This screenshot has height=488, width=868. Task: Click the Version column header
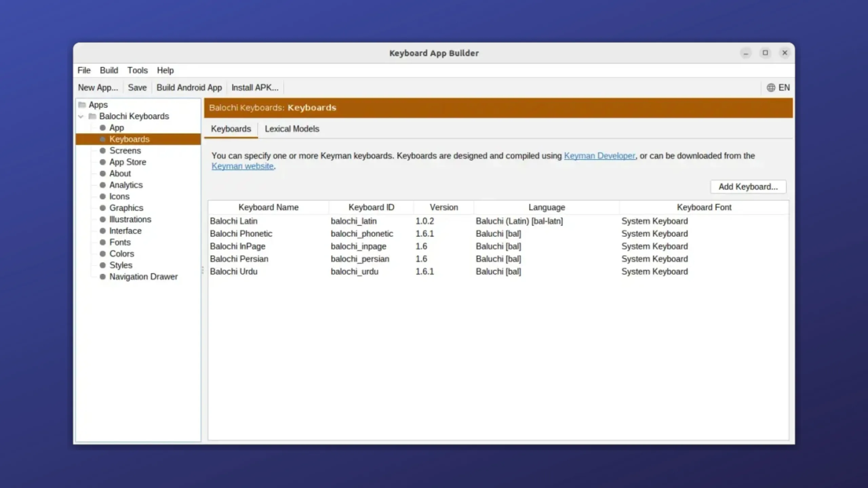444,207
